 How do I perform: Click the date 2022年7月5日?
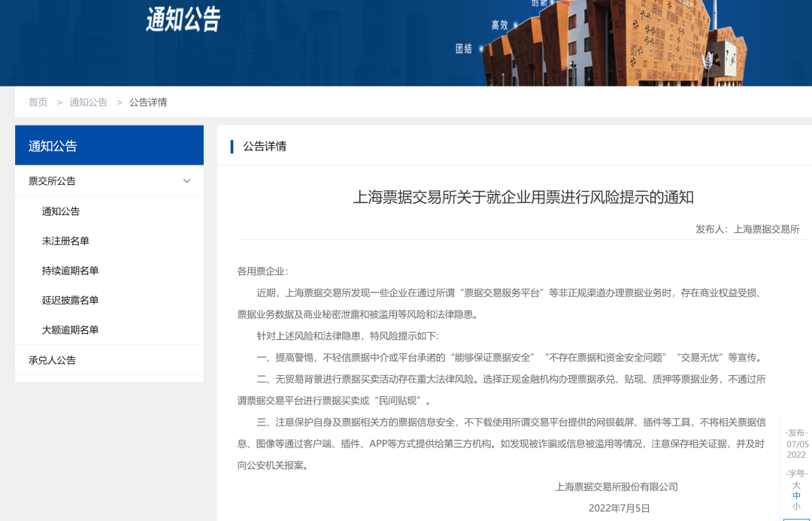tap(619, 508)
